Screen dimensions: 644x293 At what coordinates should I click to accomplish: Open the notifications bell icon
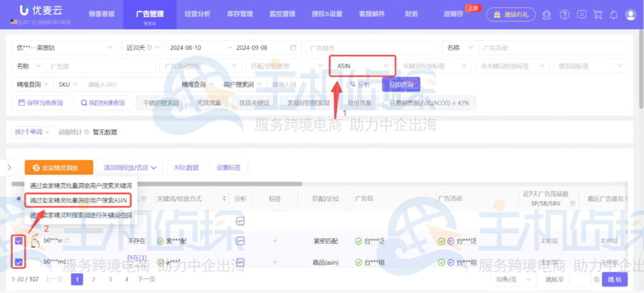tap(614, 14)
